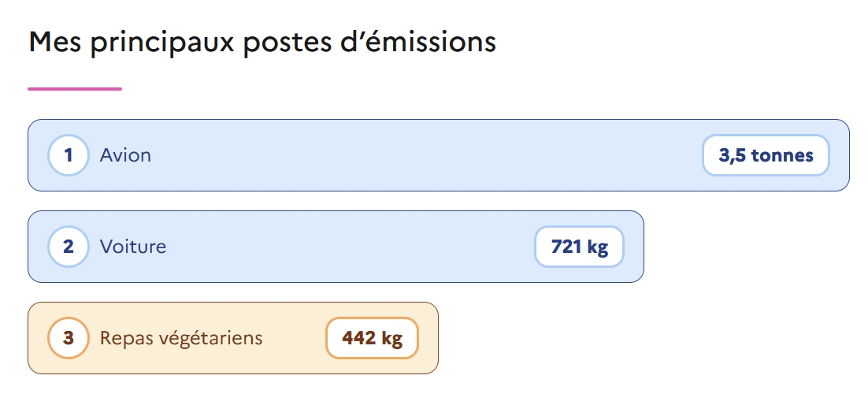Click the 3,5 figure in the Avion badge
Image resolution: width=868 pixels, height=405 pixels.
click(x=732, y=155)
